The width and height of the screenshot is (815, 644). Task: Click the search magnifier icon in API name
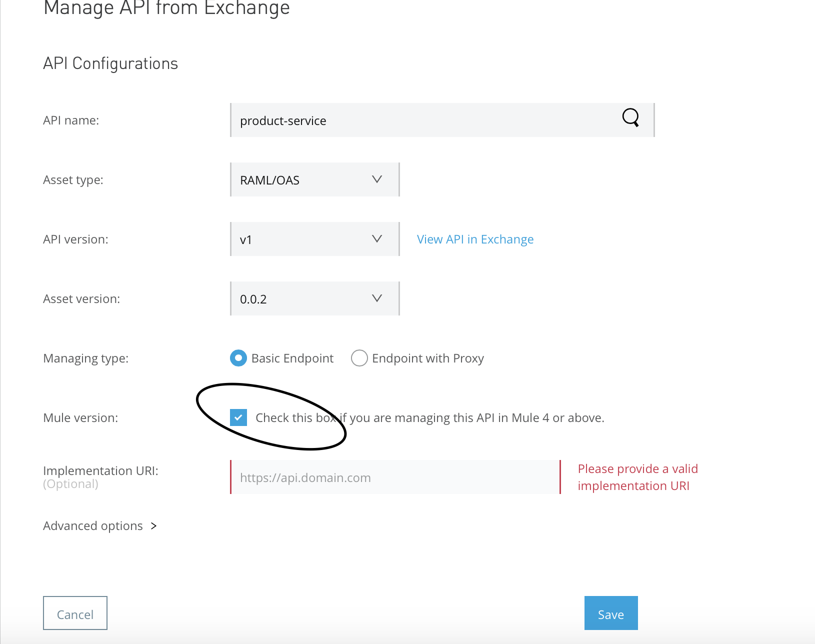630,118
